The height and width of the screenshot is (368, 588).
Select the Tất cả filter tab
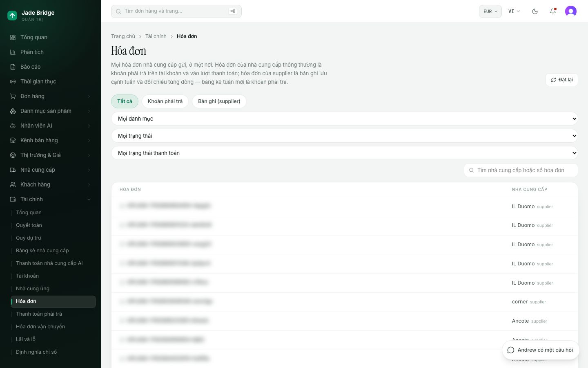(x=125, y=101)
